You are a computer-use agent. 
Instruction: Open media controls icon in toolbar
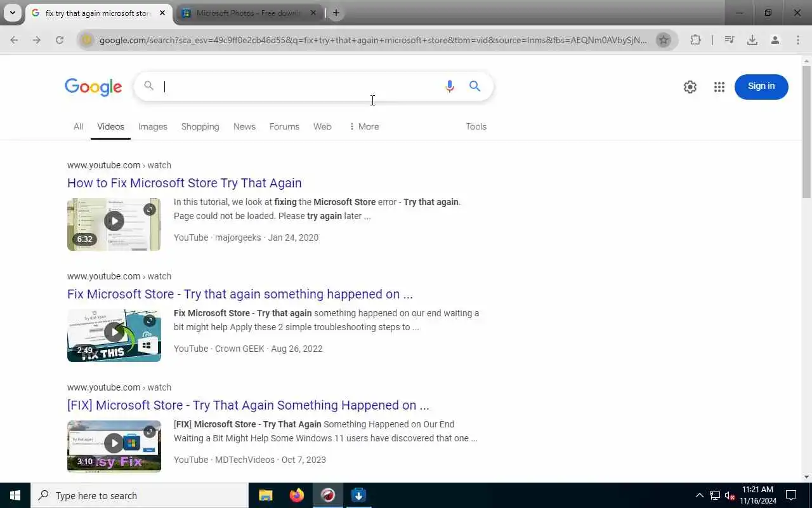click(730, 40)
